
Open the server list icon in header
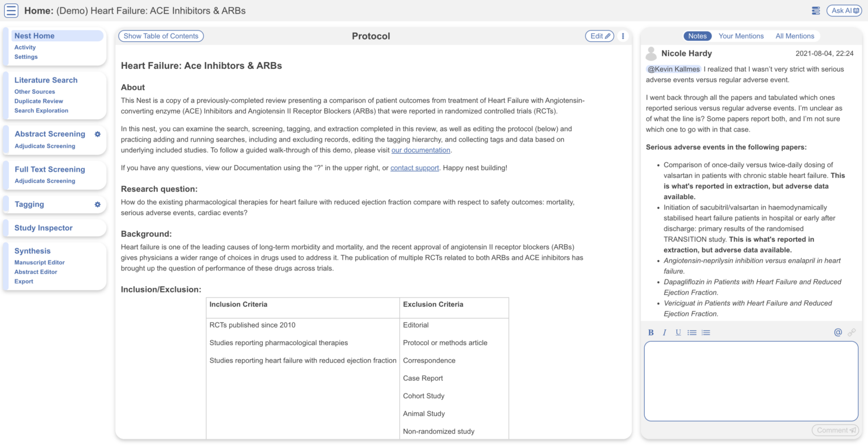(x=815, y=11)
